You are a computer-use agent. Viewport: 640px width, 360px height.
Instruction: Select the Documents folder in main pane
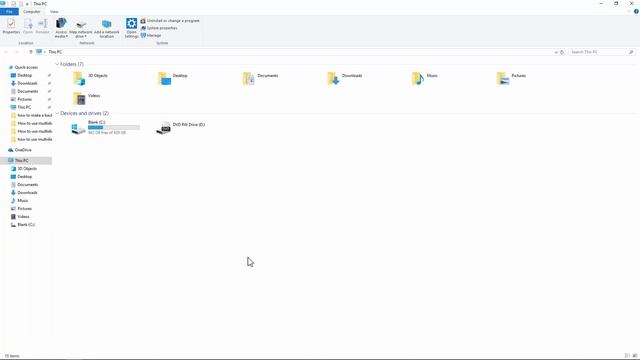coord(260,78)
